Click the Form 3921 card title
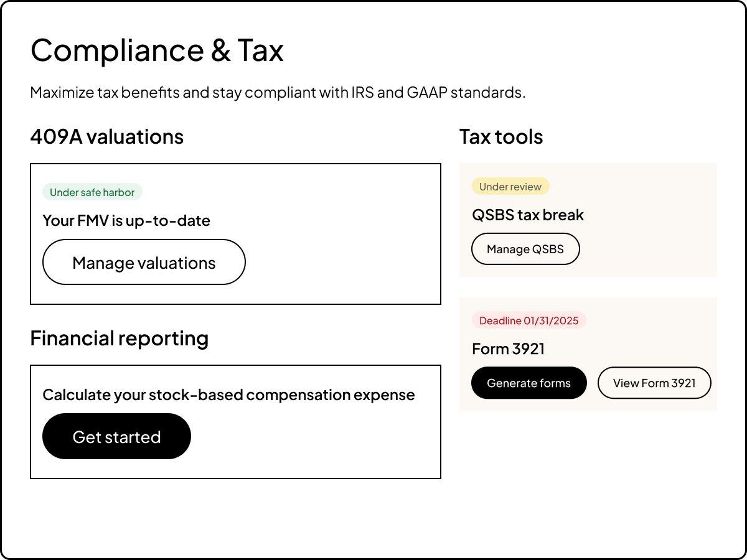The height and width of the screenshot is (560, 747). click(508, 349)
